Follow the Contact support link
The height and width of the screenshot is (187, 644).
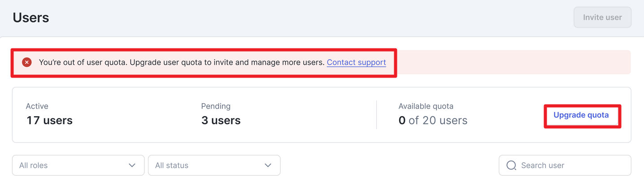pos(356,62)
